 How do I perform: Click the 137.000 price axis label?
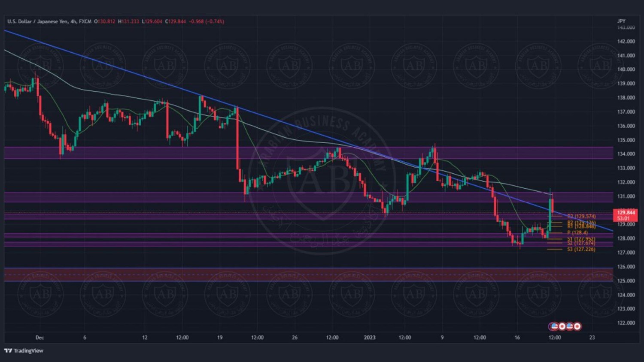[x=626, y=112]
